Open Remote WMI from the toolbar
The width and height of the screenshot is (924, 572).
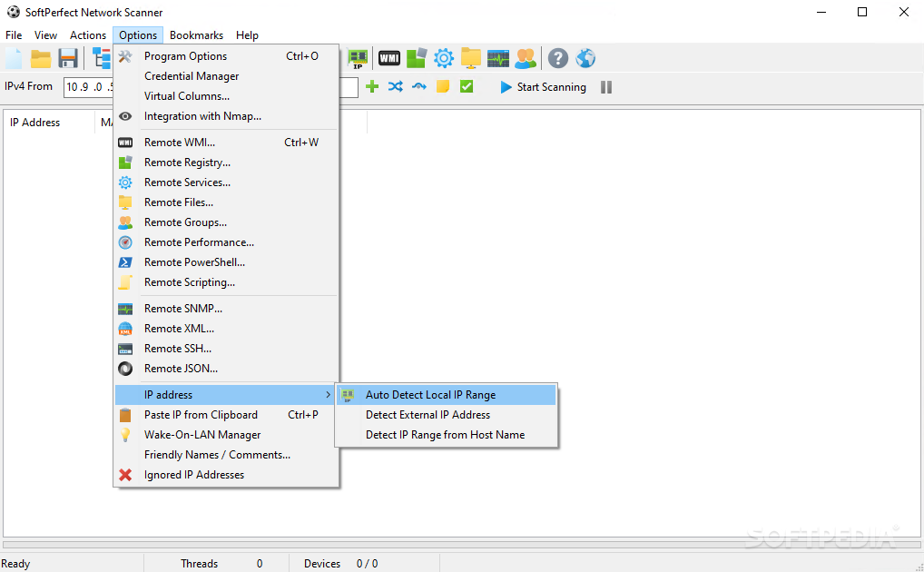(388, 58)
